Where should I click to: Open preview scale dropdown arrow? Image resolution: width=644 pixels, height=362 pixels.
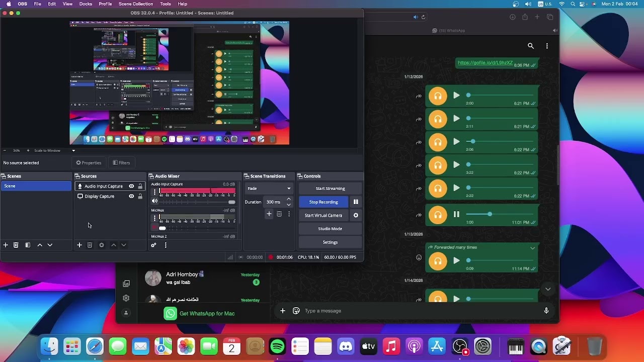coord(73,150)
